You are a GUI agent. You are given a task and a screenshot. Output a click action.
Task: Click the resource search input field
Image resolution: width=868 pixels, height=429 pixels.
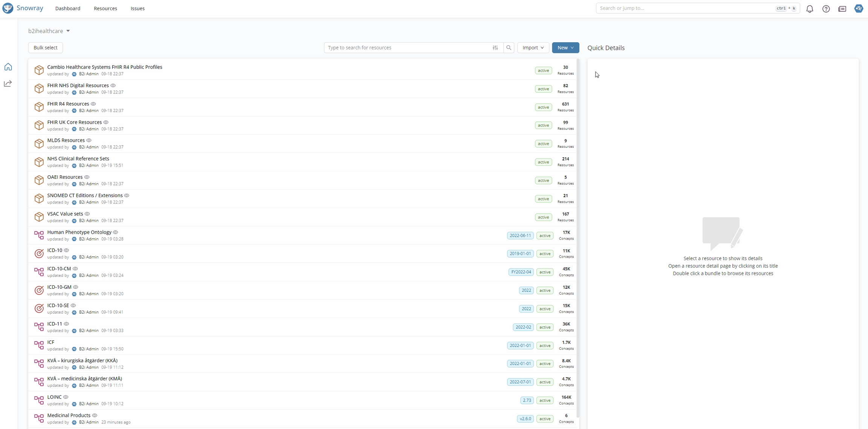[x=407, y=47]
